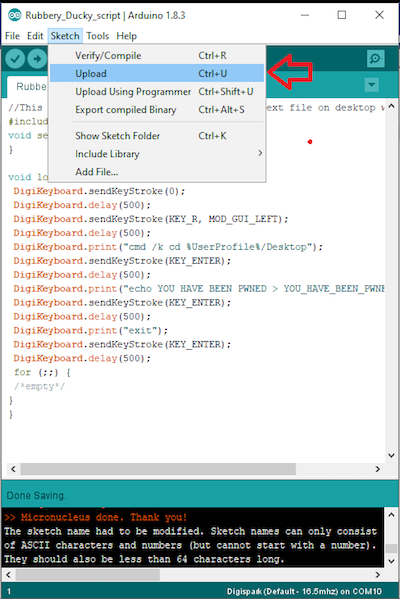Expand the Include Library submenu
Screen dimensions: 400x599
[x=157, y=154]
